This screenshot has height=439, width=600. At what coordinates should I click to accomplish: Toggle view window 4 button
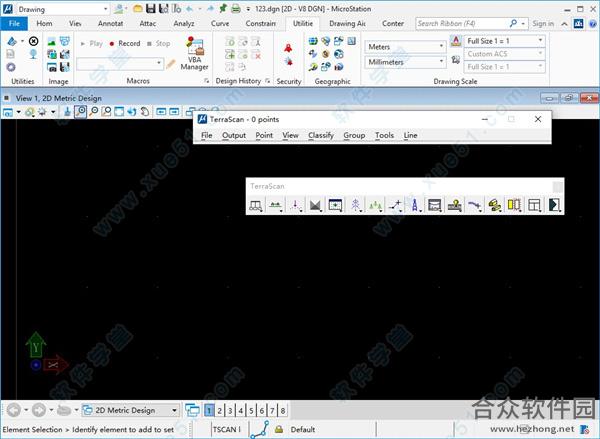[x=241, y=411]
